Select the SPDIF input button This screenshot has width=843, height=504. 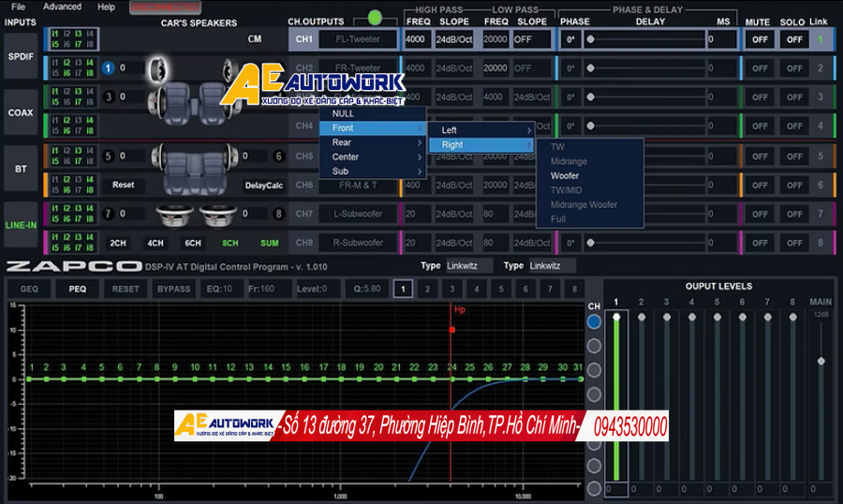[x=21, y=56]
